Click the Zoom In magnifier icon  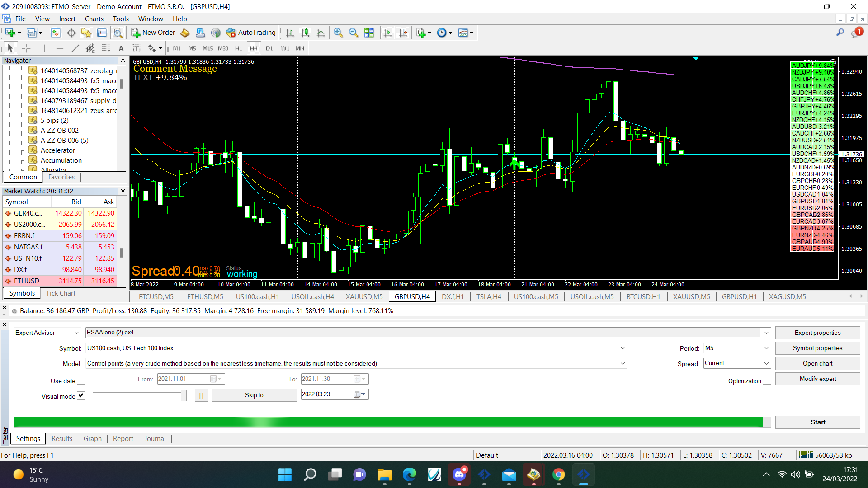pyautogui.click(x=338, y=33)
